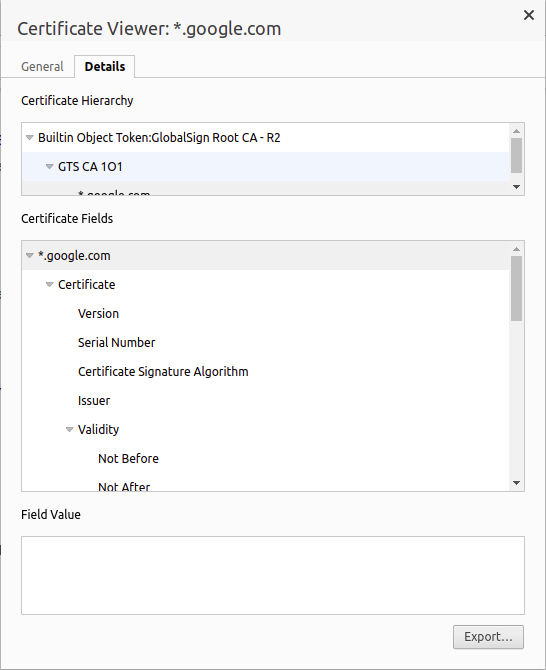This screenshot has width=546, height=670.
Task: Collapse the Validity node
Action: tap(70, 429)
